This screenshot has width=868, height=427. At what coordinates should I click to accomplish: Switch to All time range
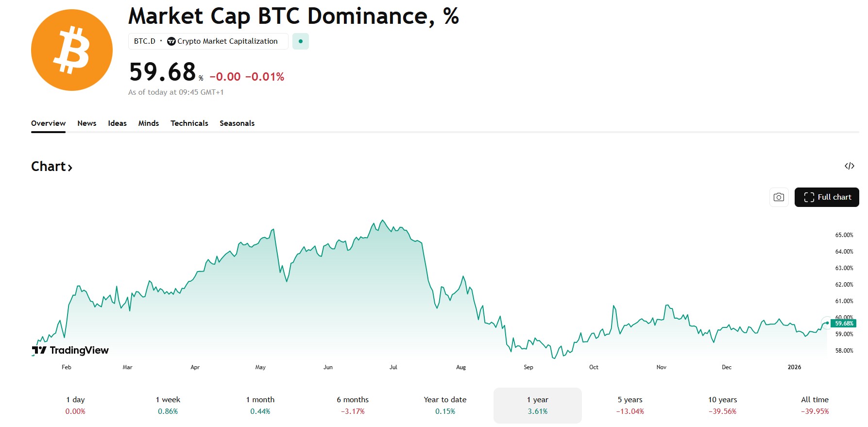tap(815, 405)
